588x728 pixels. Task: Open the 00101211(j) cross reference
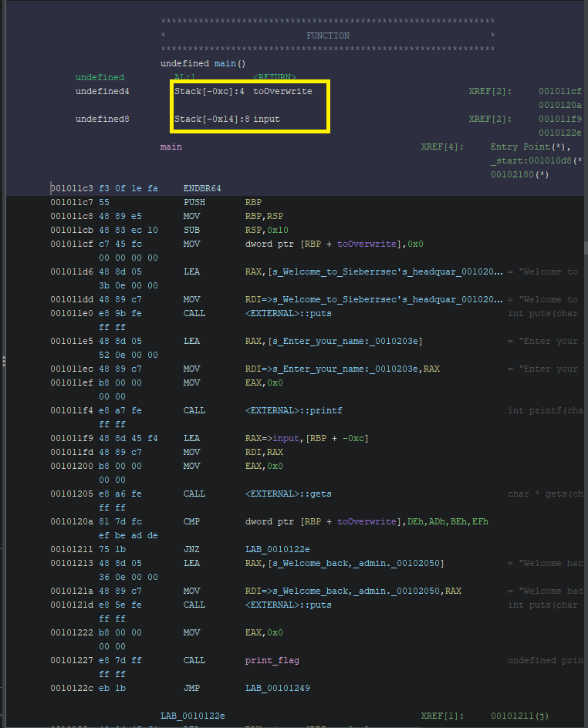pyautogui.click(x=519, y=716)
